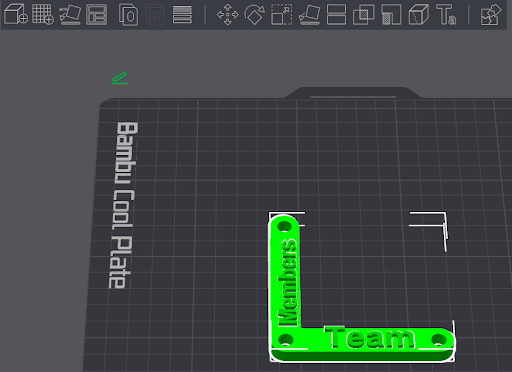The height and width of the screenshot is (372, 512).
Task: Open the Seam painting tool
Action: coord(418,14)
